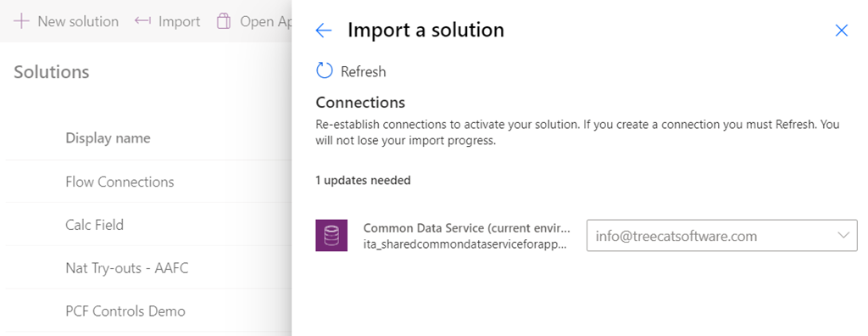This screenshot has height=336, width=868.
Task: Click the Import a solution title
Action: click(426, 30)
